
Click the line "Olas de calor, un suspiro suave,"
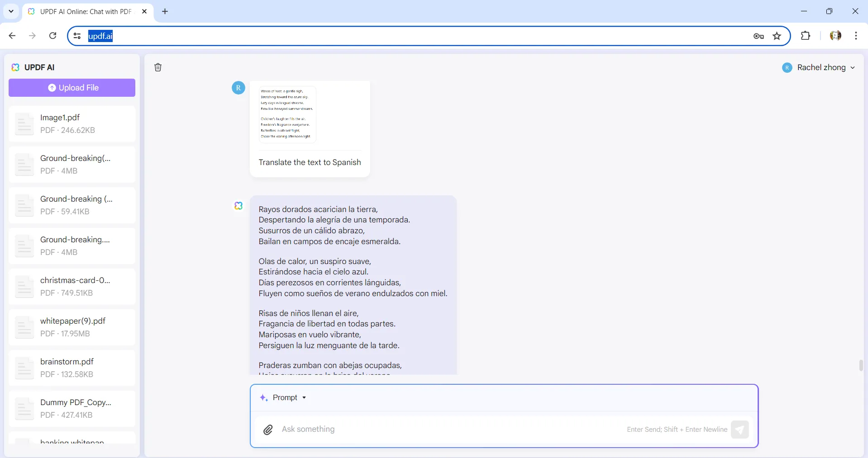click(x=315, y=261)
